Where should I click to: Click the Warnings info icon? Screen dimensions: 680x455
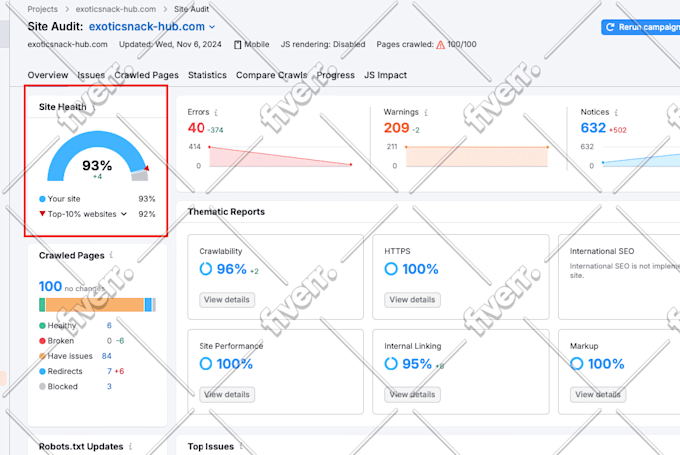(426, 112)
